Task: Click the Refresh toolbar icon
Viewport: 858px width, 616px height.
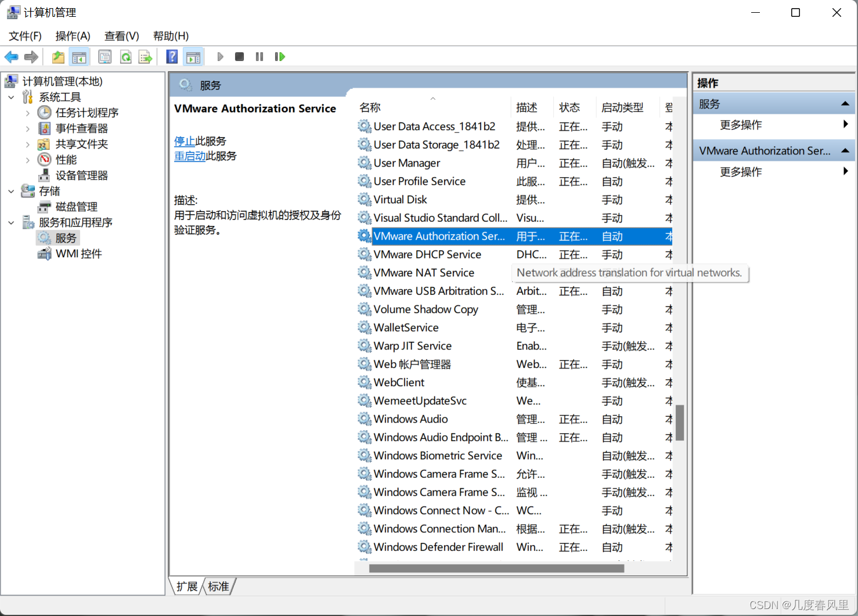Action: [125, 57]
